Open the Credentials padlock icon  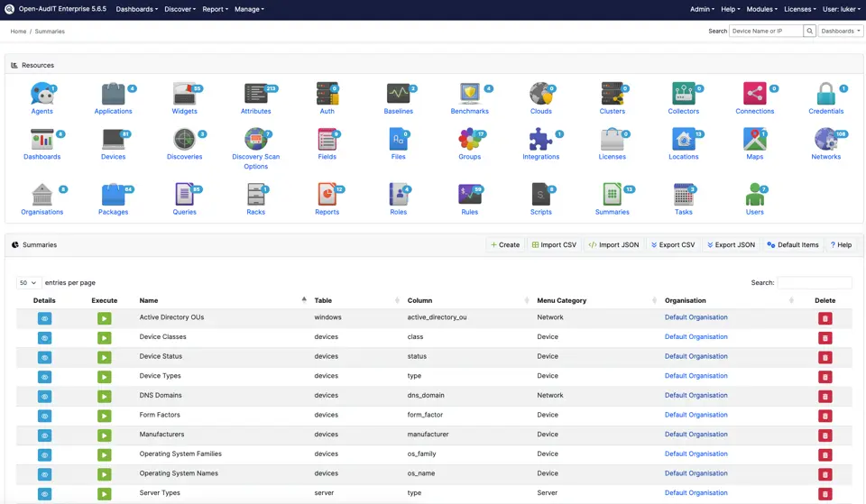(825, 93)
